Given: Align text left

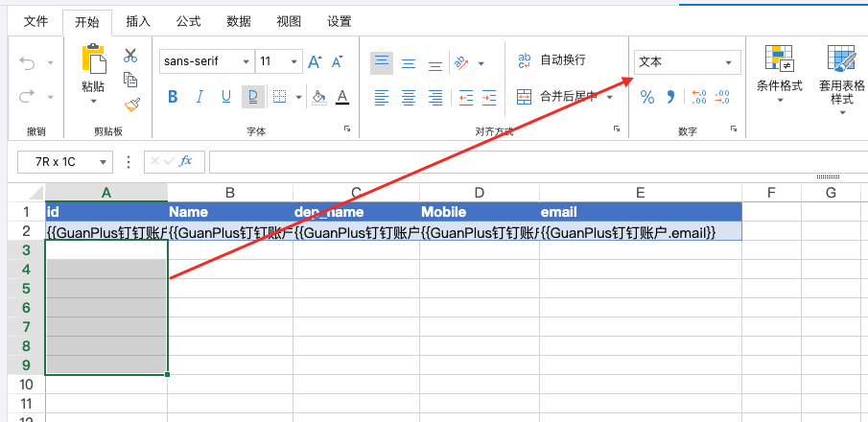Looking at the screenshot, I should (382, 98).
